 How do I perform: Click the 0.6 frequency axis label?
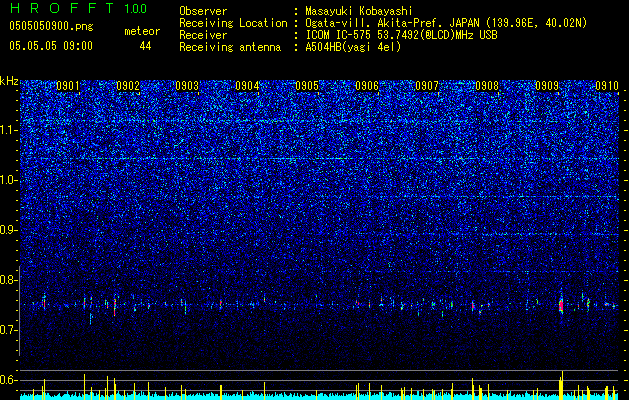8,380
